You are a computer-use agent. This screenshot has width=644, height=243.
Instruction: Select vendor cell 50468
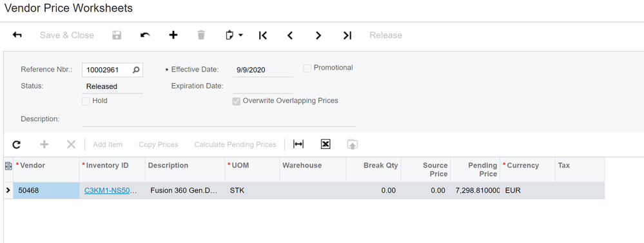click(46, 190)
